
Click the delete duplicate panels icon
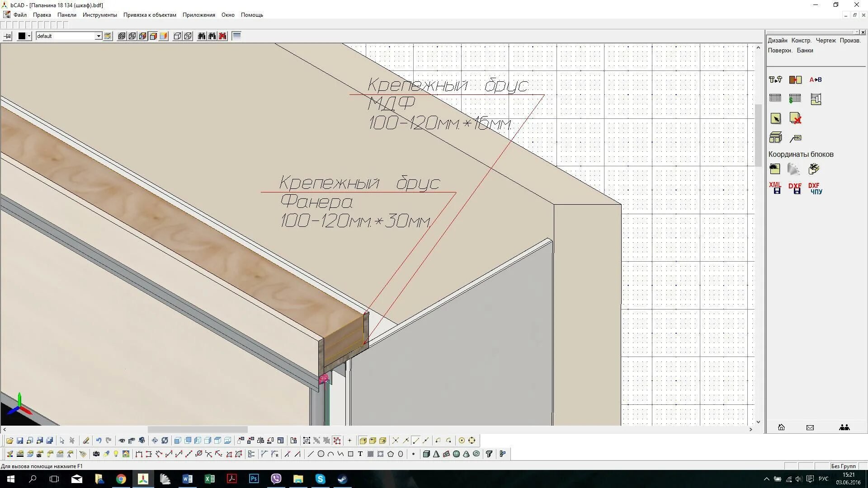(795, 118)
